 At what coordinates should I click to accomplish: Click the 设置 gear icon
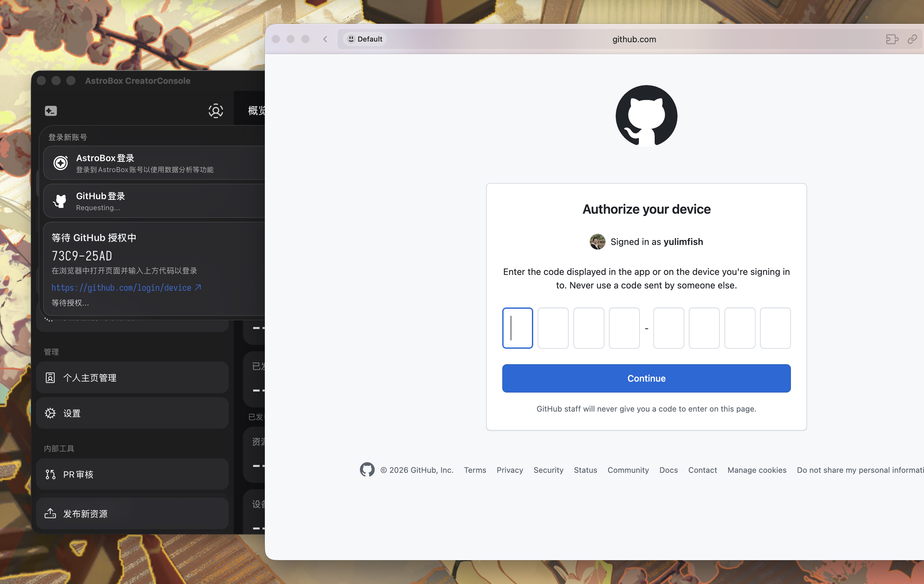tap(50, 413)
